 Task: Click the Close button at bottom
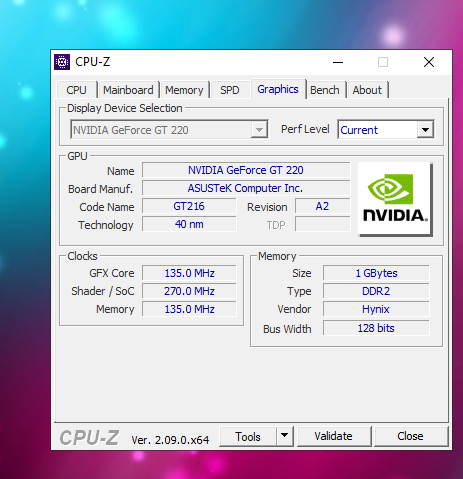411,436
